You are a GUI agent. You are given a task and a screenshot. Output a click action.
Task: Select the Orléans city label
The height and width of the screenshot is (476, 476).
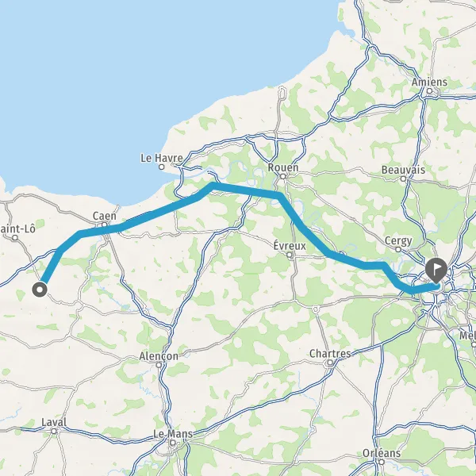382,453
